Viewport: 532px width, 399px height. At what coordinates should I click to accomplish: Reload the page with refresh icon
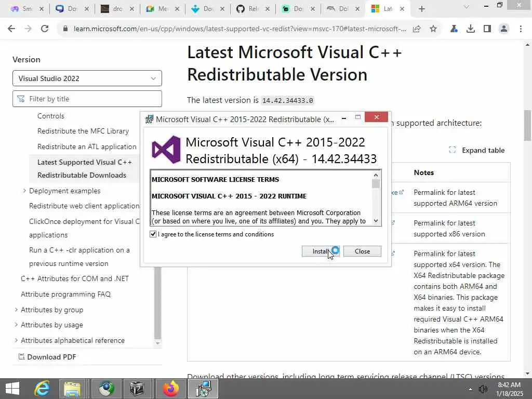pos(45,29)
